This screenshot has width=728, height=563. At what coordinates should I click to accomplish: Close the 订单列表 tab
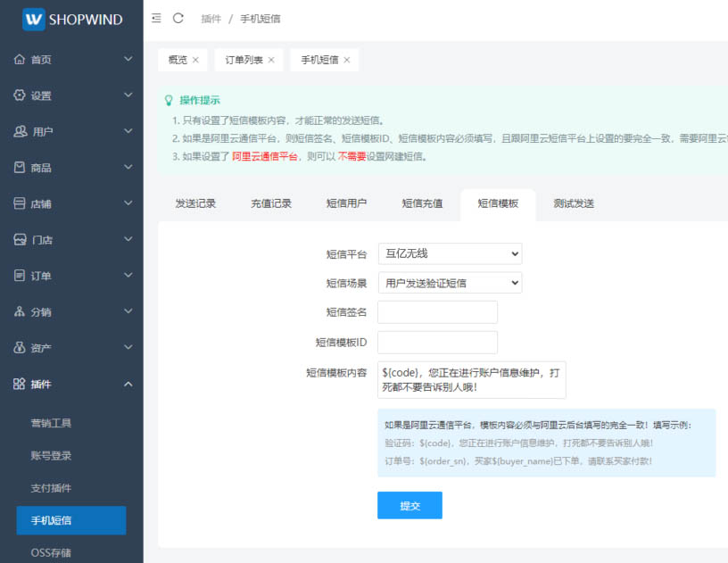(x=271, y=60)
